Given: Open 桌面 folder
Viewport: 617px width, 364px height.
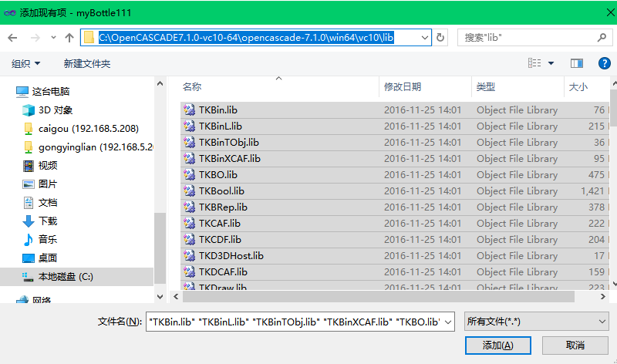Looking at the screenshot, I should (40, 258).
